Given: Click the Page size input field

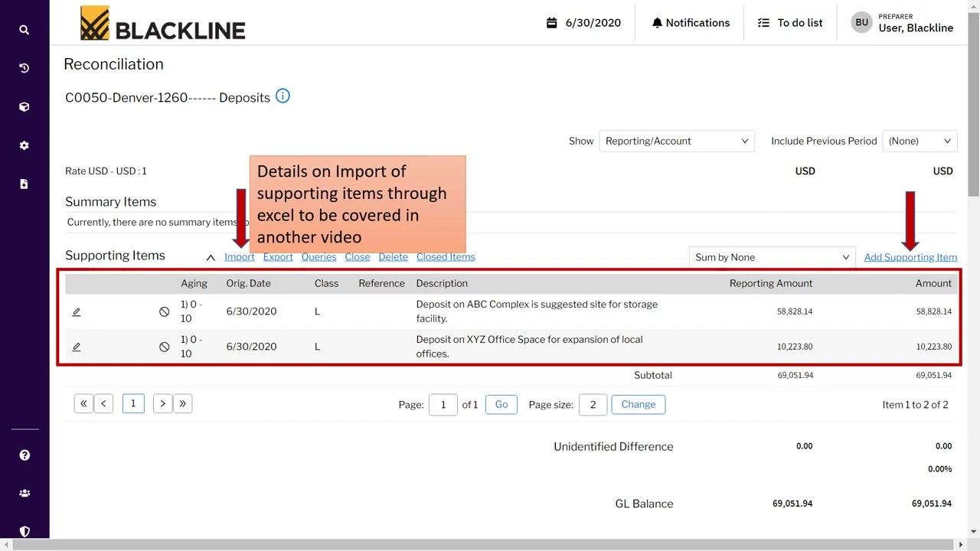Looking at the screenshot, I should (x=593, y=404).
